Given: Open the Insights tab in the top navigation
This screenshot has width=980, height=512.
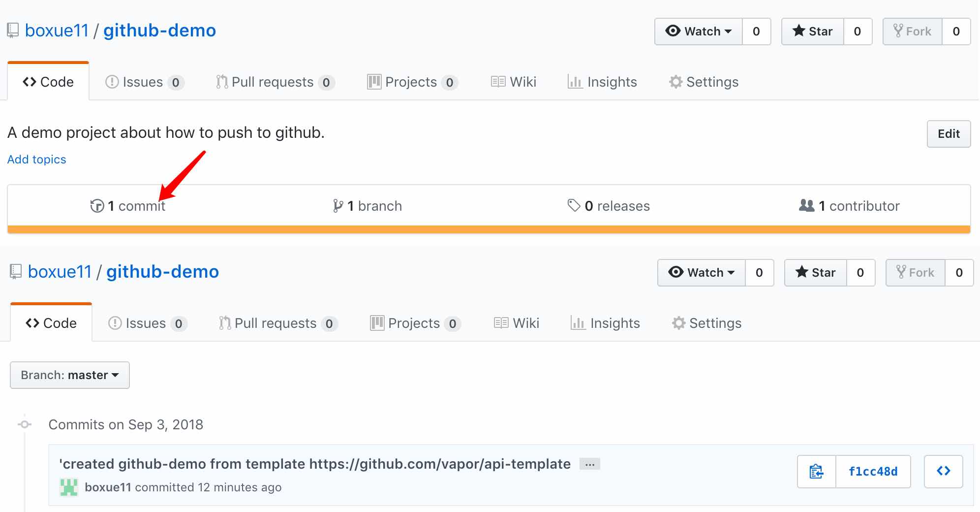Looking at the screenshot, I should pos(602,82).
